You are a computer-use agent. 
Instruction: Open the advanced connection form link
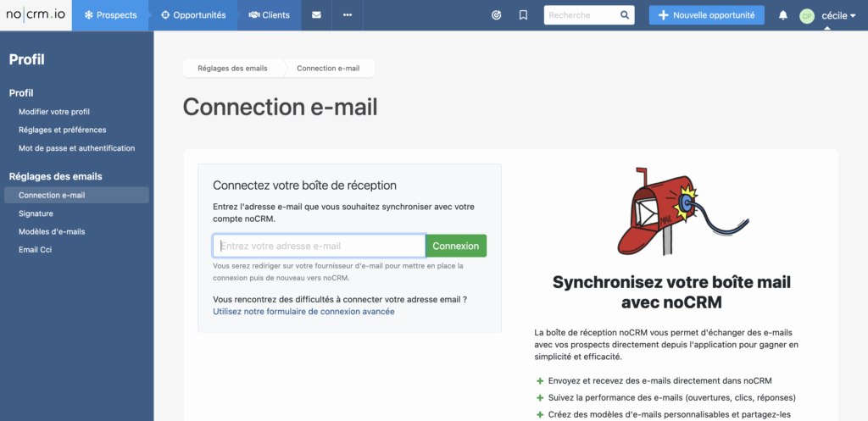[x=303, y=312]
